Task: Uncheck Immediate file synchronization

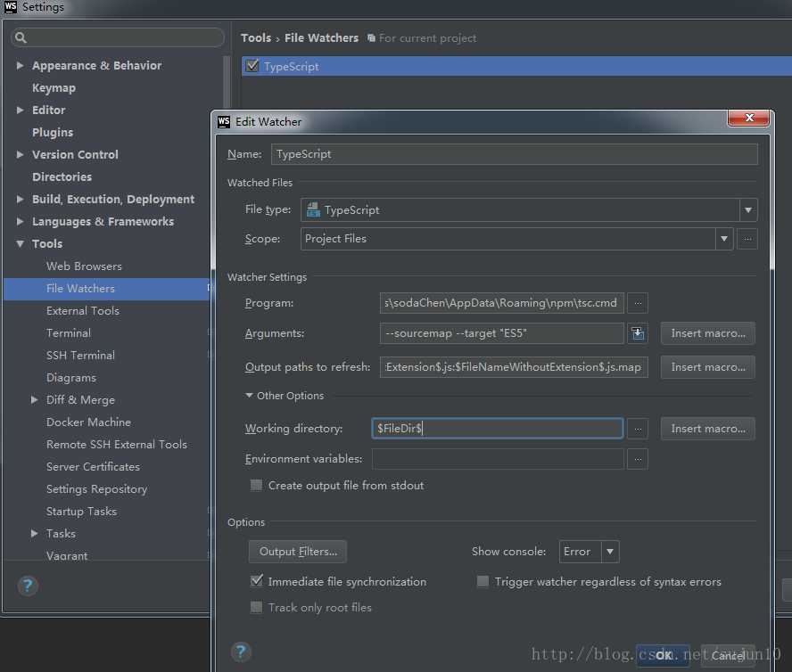Action: pos(257,580)
